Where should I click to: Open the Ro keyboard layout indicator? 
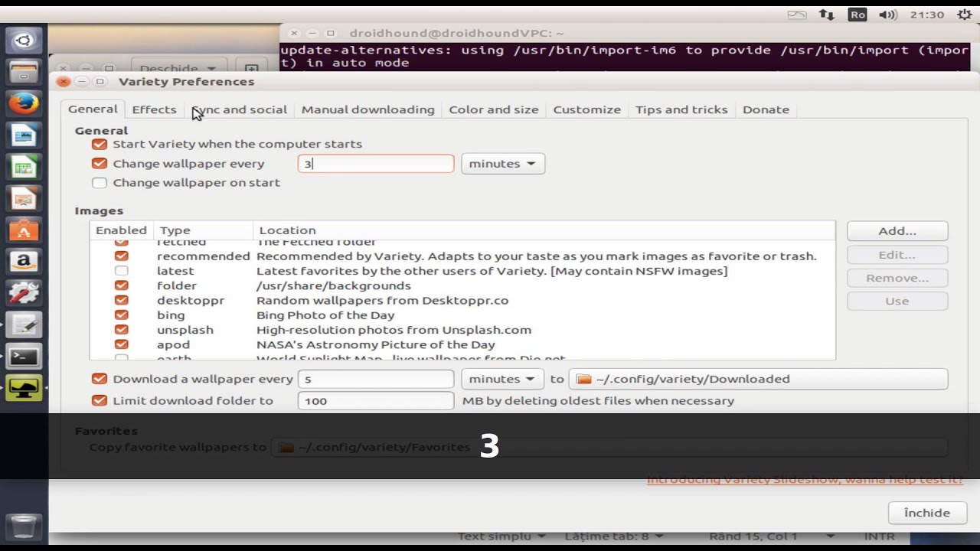857,15
